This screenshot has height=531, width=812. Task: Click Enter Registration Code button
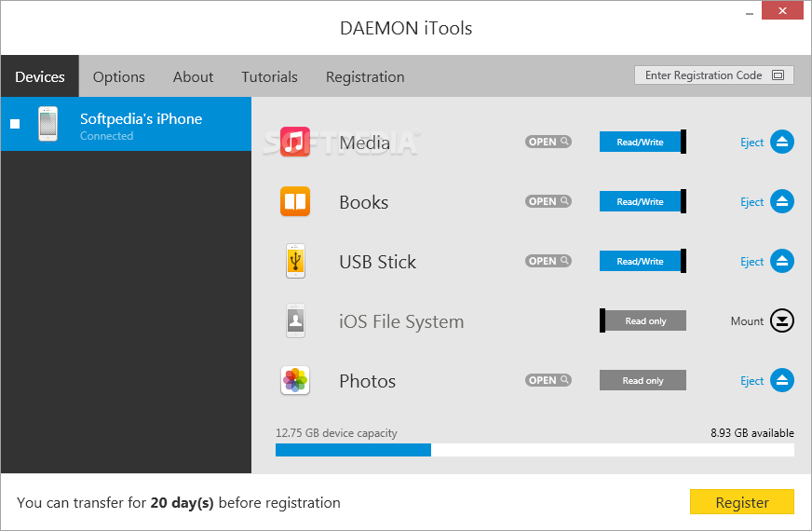713,75
